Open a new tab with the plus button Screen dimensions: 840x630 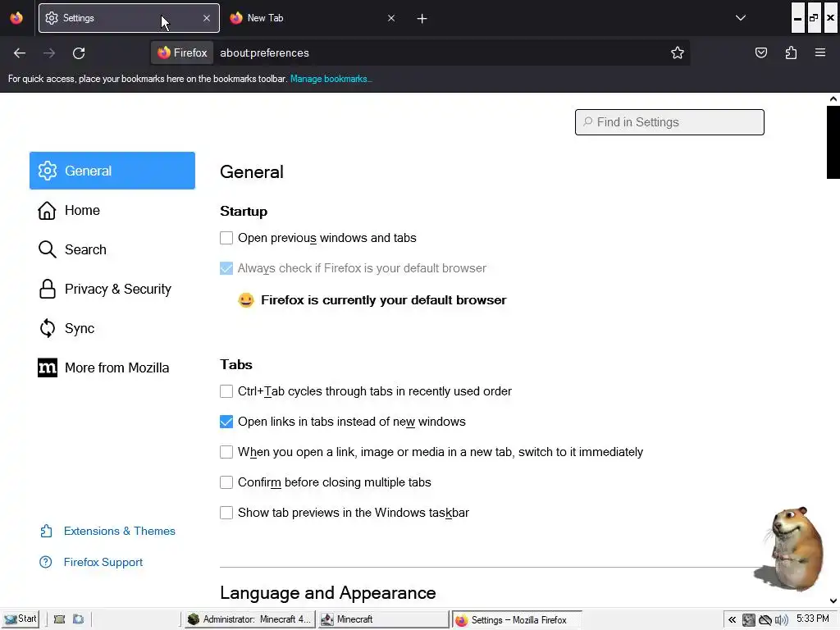point(422,19)
